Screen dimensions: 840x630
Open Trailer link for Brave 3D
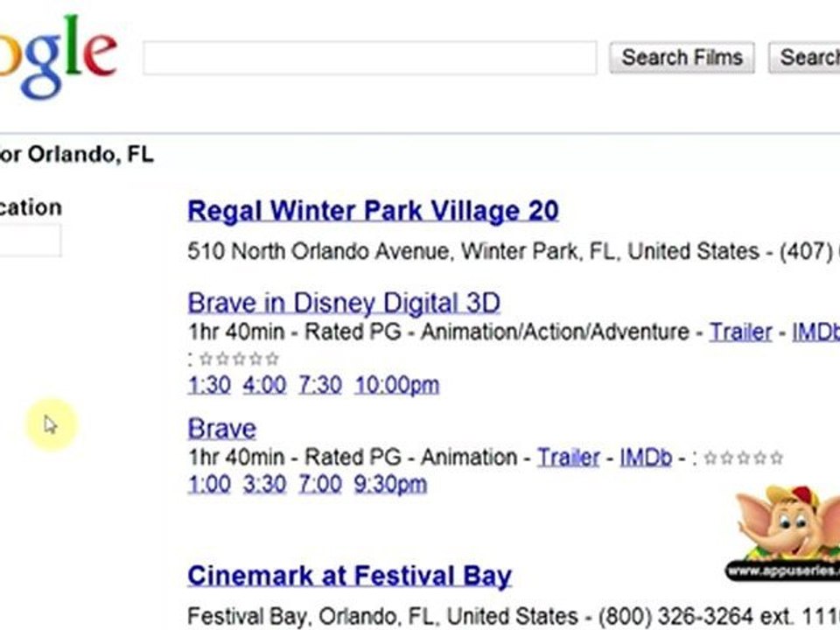point(740,332)
